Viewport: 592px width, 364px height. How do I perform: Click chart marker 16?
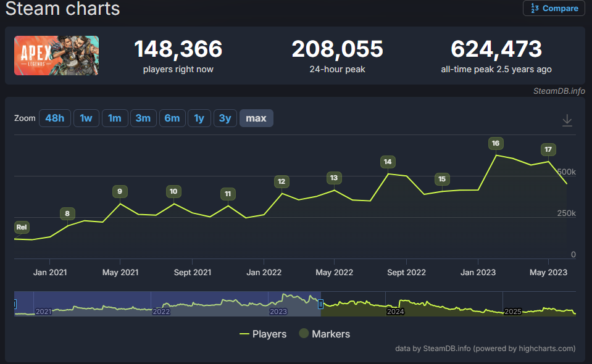(496, 143)
